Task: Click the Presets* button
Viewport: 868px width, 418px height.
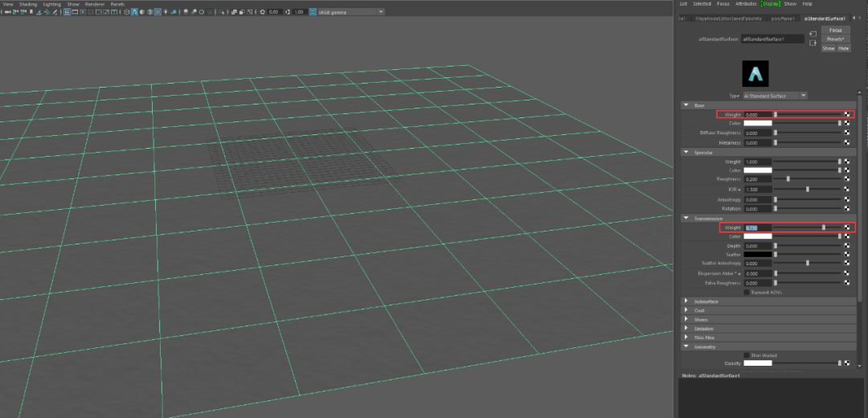Action: [x=835, y=39]
